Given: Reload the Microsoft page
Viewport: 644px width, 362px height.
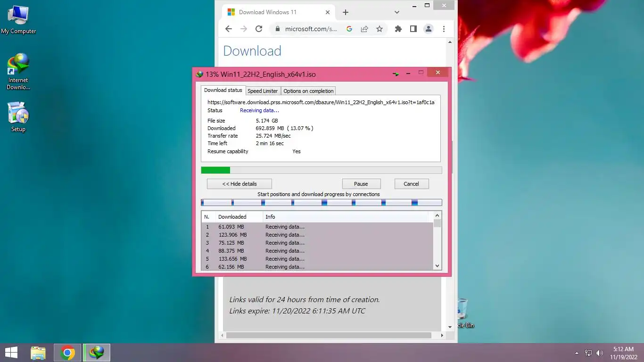Looking at the screenshot, I should pos(259,29).
